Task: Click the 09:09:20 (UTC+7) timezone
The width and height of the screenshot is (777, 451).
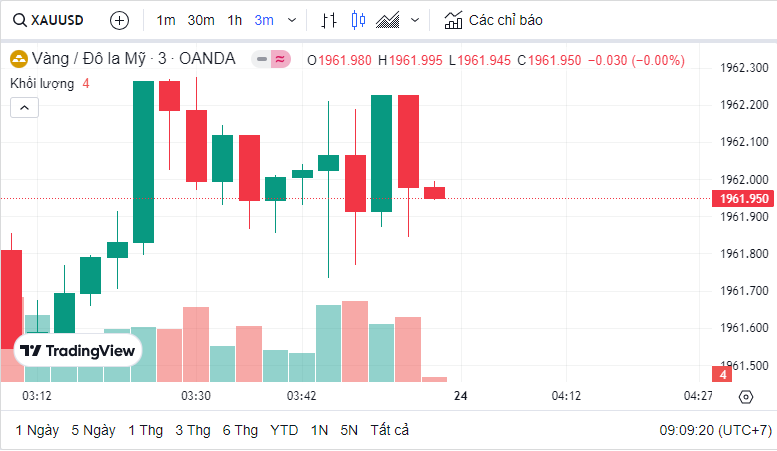Action: [x=715, y=430]
